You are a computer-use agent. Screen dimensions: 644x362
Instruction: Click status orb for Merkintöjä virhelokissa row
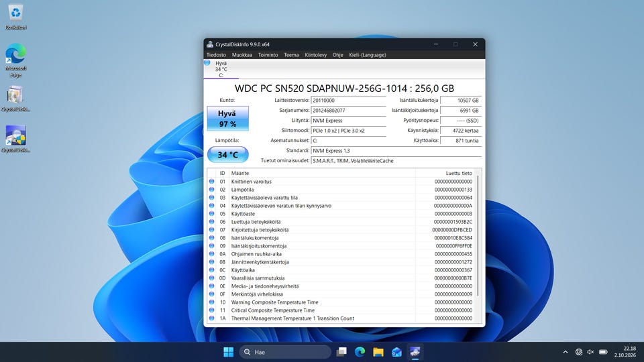pos(211,294)
